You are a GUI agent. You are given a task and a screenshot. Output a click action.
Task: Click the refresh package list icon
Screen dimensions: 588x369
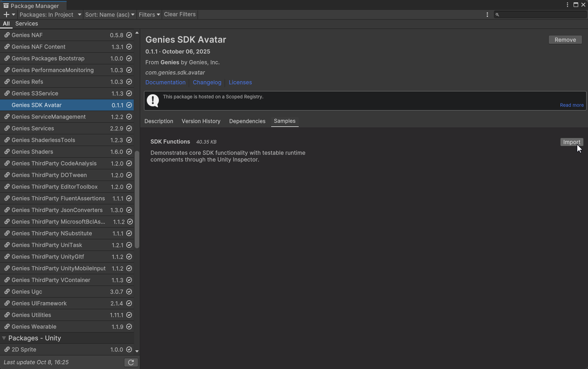[x=131, y=362]
